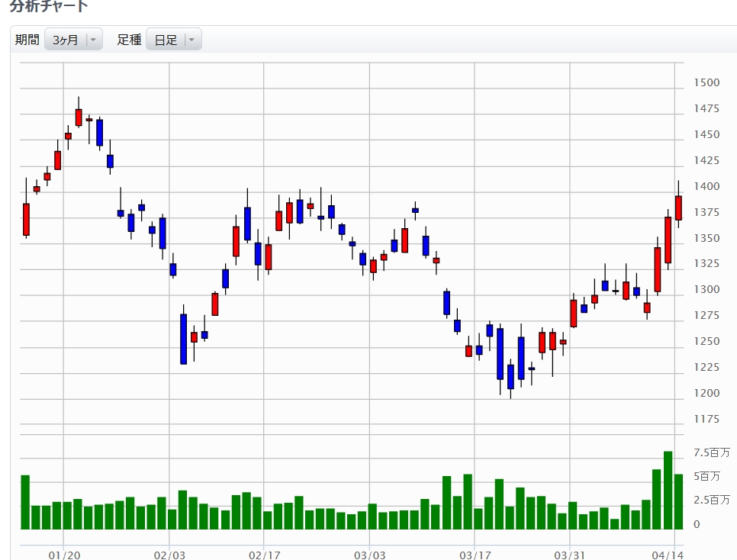Click the 分析チャート heading
The width and height of the screenshot is (737, 560).
[49, 7]
